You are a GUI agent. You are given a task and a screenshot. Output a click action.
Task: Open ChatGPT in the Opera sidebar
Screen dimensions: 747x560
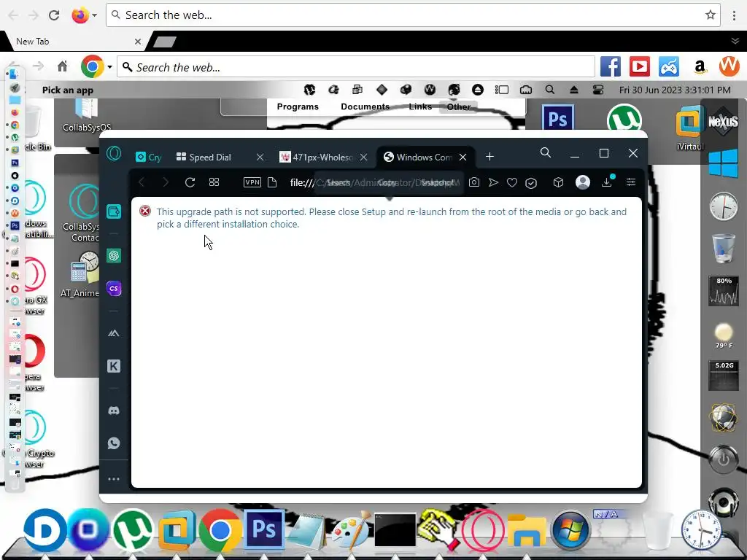pos(114,256)
